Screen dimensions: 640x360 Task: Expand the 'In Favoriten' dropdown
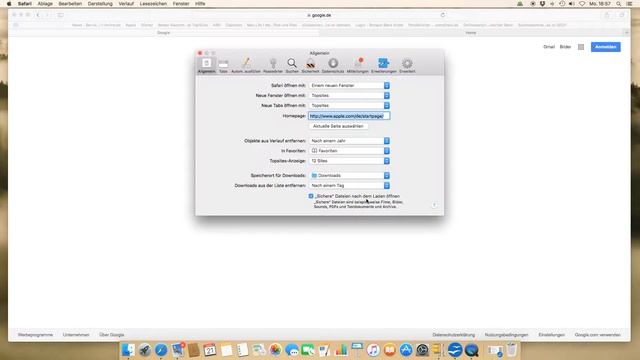point(349,151)
